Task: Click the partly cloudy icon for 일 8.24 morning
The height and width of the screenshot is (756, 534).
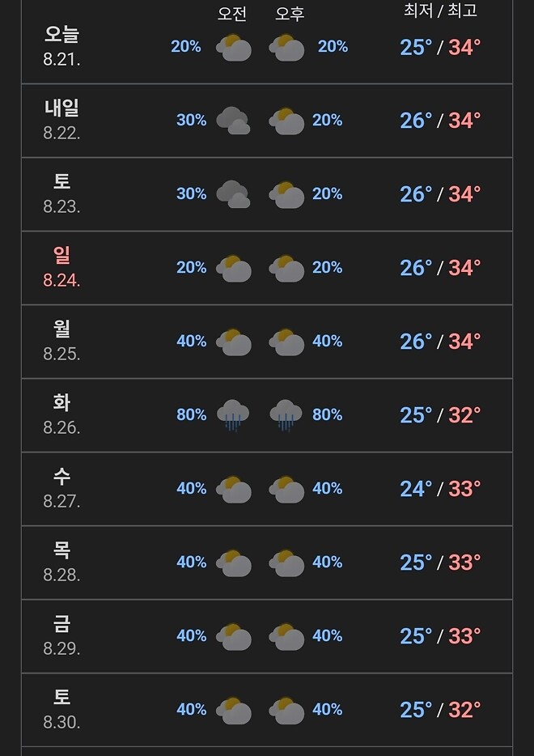Action: 233,268
